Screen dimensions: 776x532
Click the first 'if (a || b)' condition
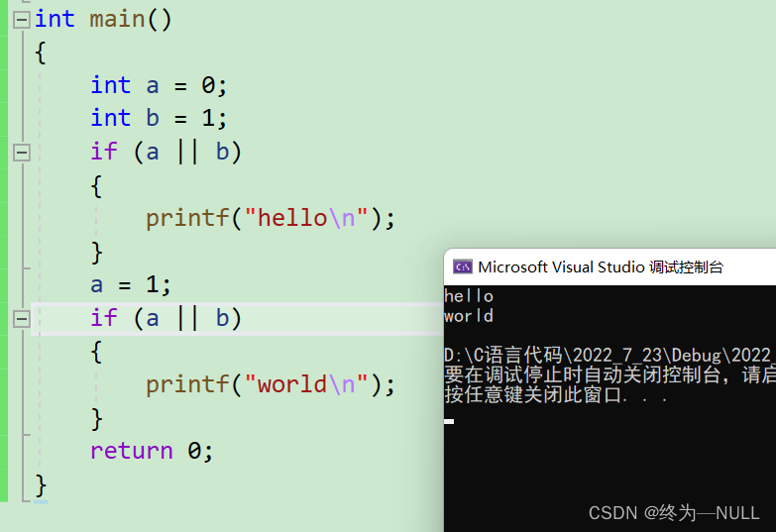[166, 152]
